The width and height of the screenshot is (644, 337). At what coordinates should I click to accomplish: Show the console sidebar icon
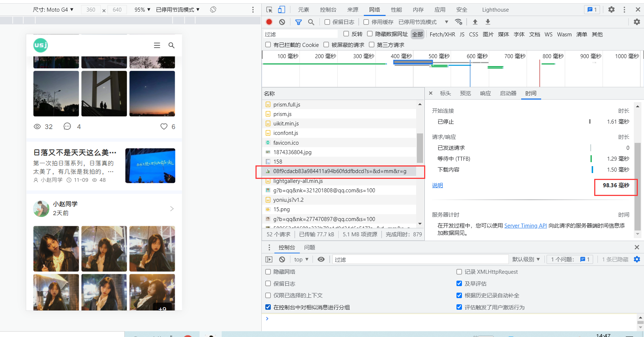269,259
